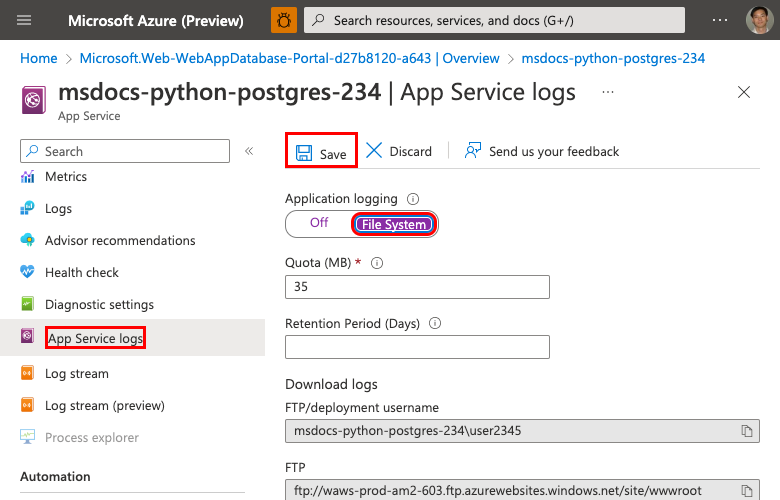This screenshot has width=780, height=500.
Task: Click the Retention Period info icon
Action: (x=435, y=323)
